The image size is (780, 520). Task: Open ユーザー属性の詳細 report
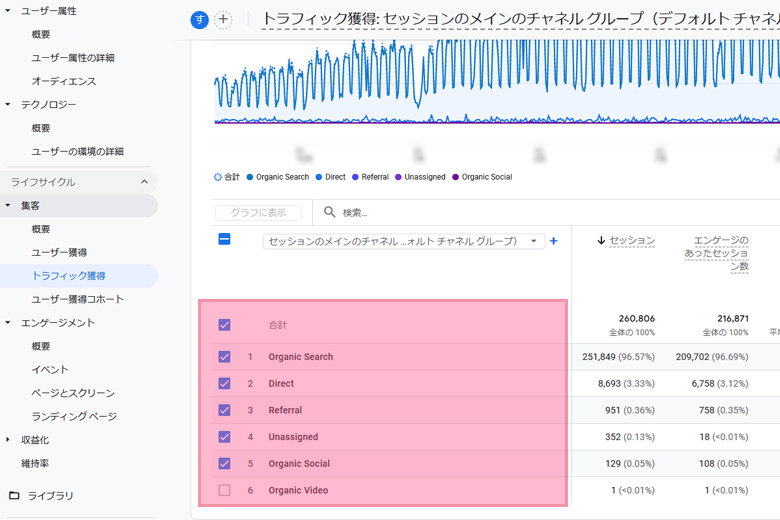(x=73, y=58)
